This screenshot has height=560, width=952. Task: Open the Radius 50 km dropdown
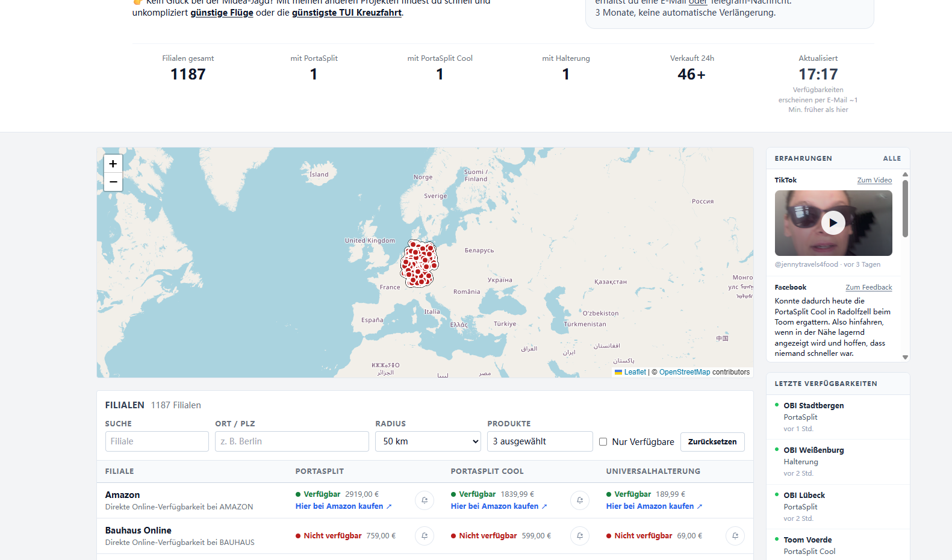point(428,441)
